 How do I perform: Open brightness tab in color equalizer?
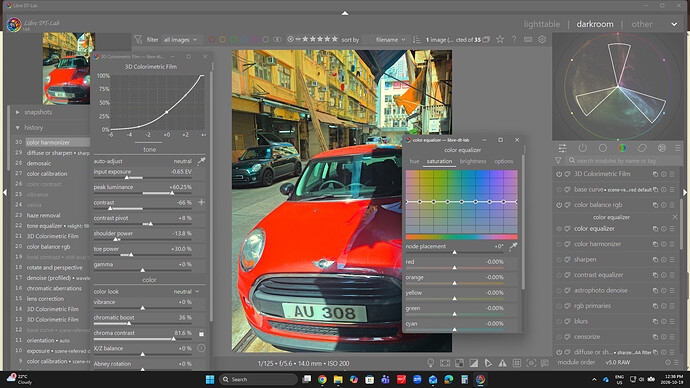[473, 161]
